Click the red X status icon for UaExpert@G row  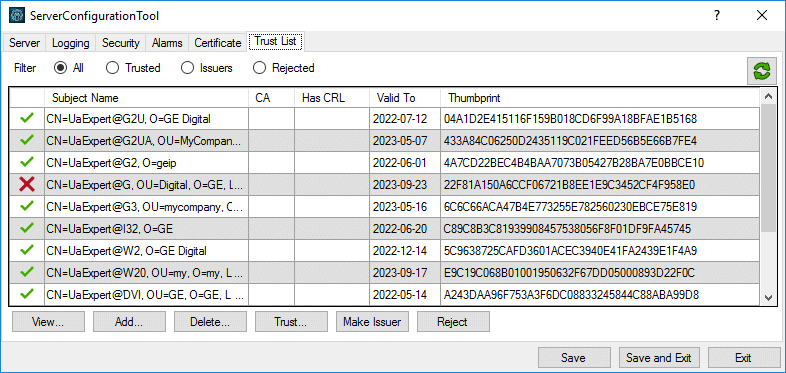[x=27, y=184]
